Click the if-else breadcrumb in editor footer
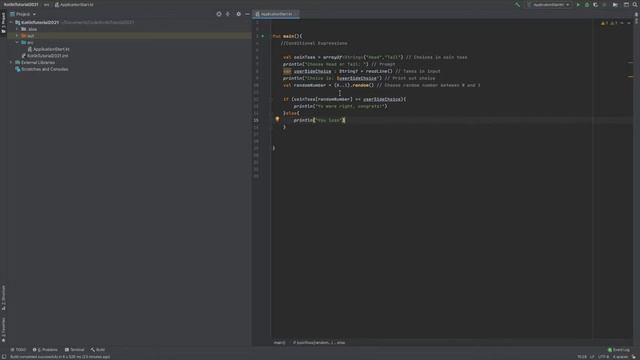Image resolution: width=640 pixels, height=360 pixels. click(319, 342)
